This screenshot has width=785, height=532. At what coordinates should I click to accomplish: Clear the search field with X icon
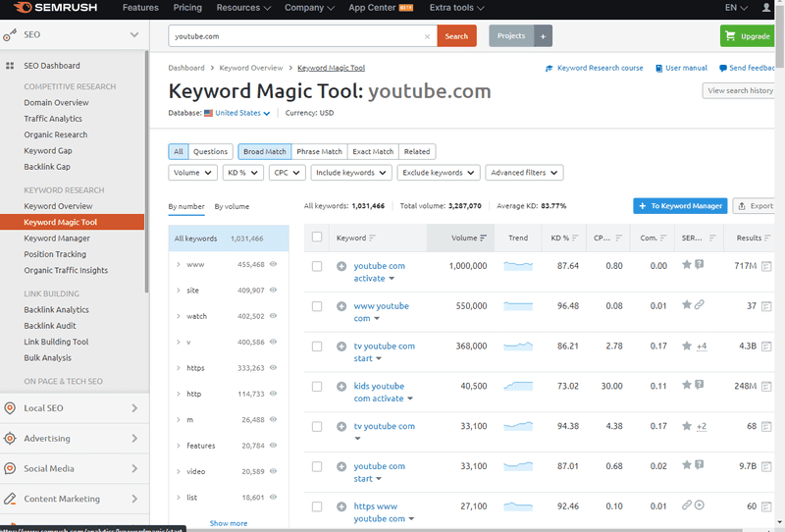(x=427, y=36)
